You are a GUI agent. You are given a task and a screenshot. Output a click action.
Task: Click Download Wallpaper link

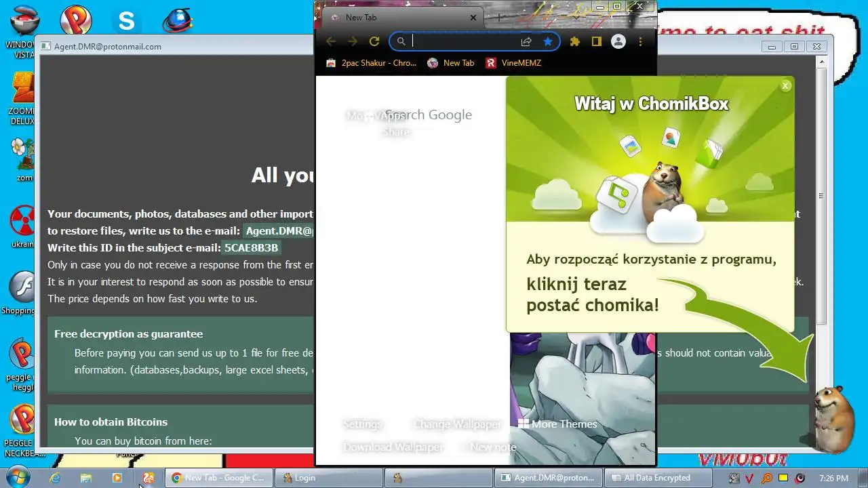click(x=393, y=447)
